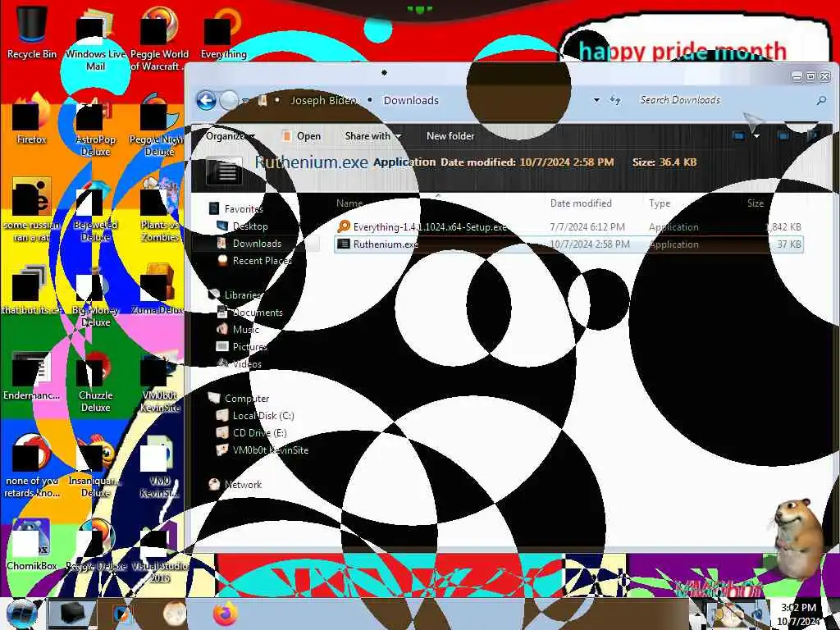This screenshot has width=840, height=630.
Task: Select the AstroPop Deluxe desktop icon
Action: [x=95, y=126]
